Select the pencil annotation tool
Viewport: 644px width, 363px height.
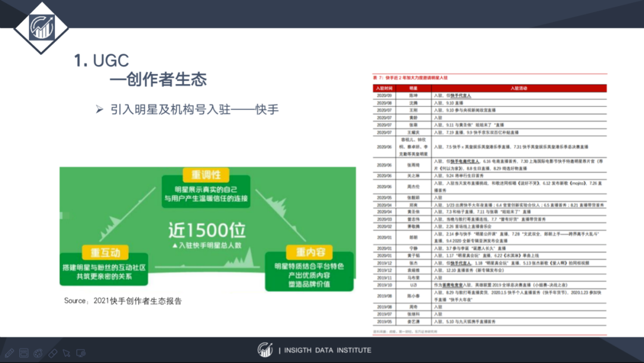[x=10, y=353]
